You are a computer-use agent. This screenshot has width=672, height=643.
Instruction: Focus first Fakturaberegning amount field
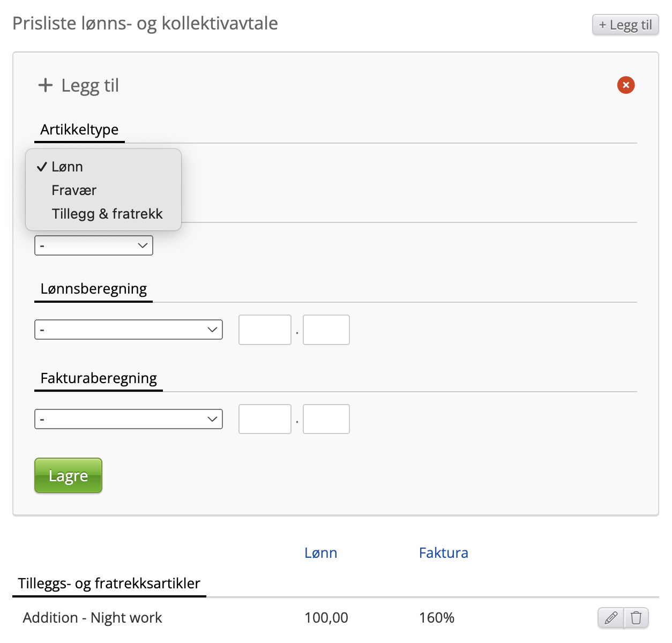(265, 419)
